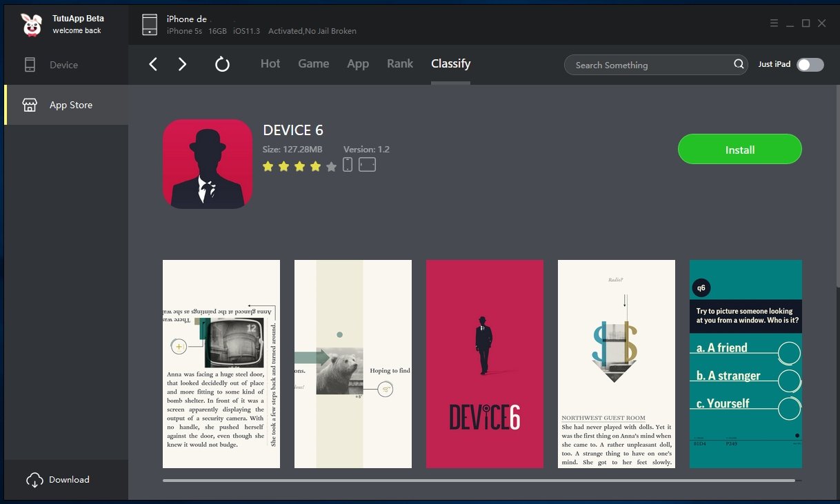Select the Classify tab
The height and width of the screenshot is (504, 840).
point(451,64)
